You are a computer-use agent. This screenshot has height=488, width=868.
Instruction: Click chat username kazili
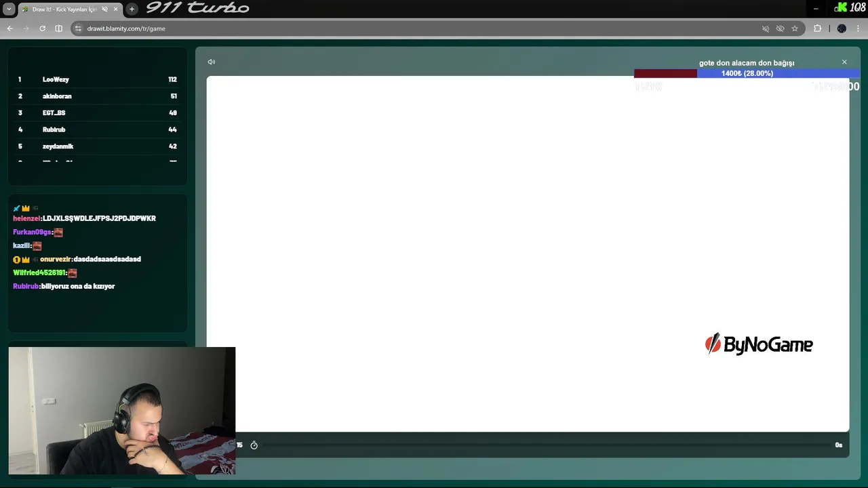tap(22, 245)
